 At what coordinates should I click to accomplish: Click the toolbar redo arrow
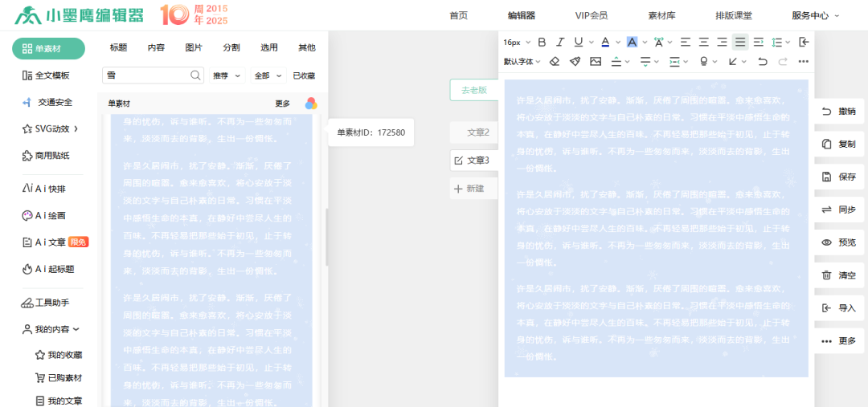point(783,62)
